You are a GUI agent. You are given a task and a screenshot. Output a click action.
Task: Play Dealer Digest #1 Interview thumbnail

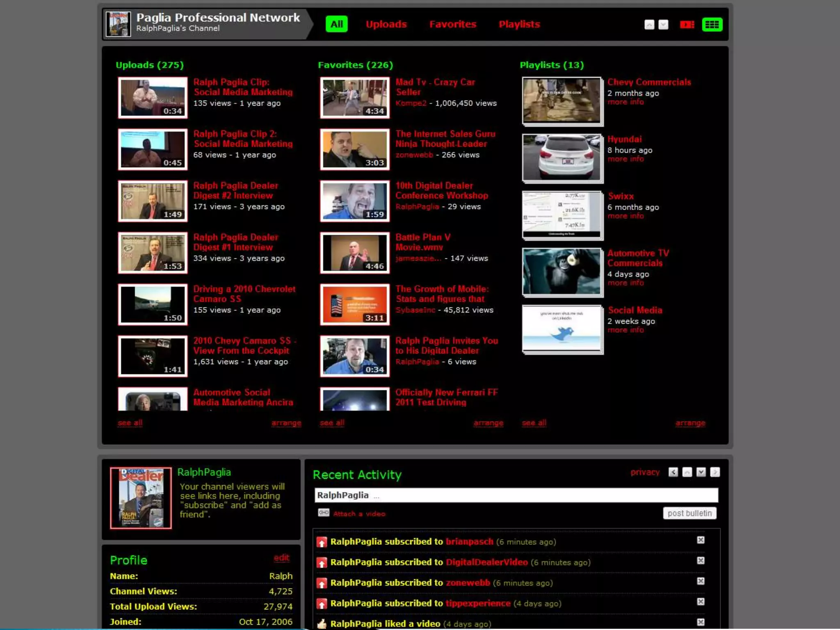[x=153, y=253]
